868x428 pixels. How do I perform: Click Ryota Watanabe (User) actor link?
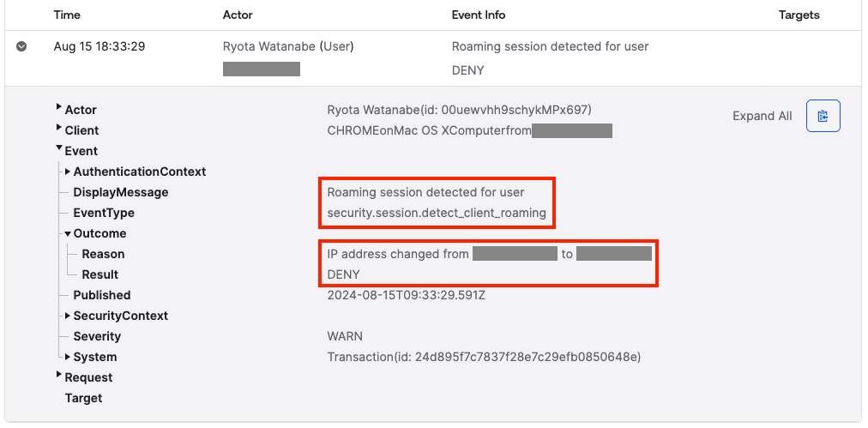click(288, 46)
